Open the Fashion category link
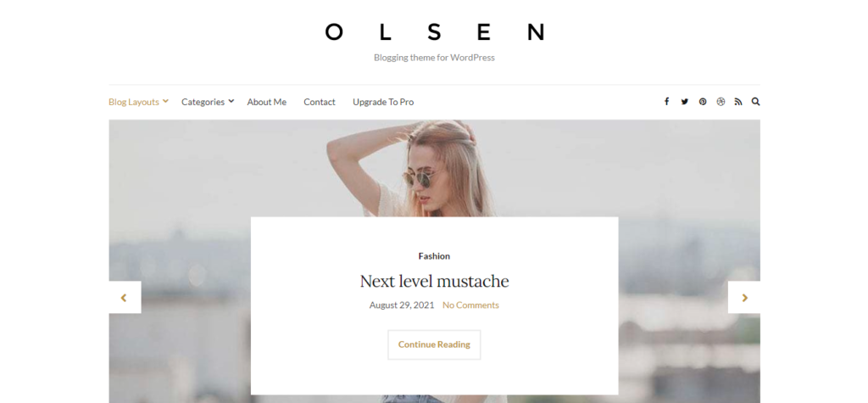Image resolution: width=868 pixels, height=403 pixels. click(434, 256)
